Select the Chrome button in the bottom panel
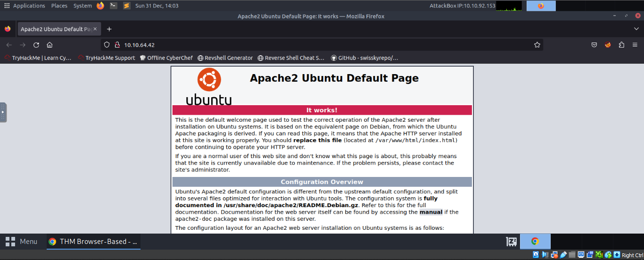Screen dimensions: 644x260 (535, 242)
